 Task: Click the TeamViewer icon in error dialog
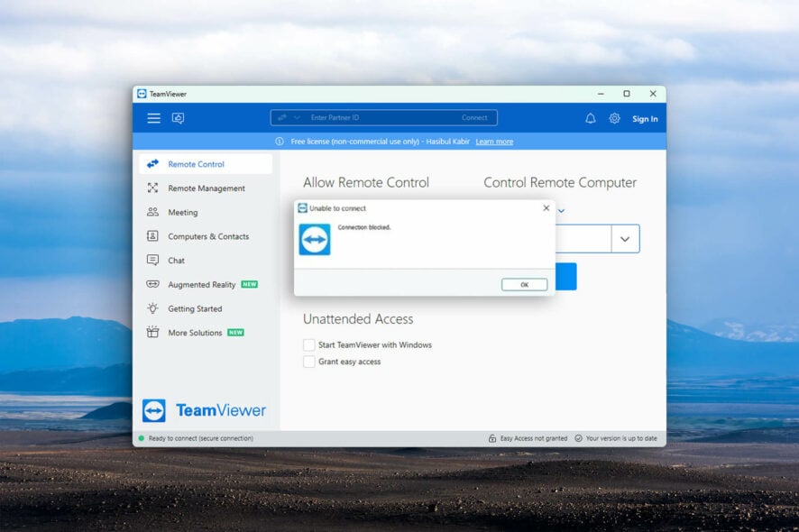click(315, 240)
